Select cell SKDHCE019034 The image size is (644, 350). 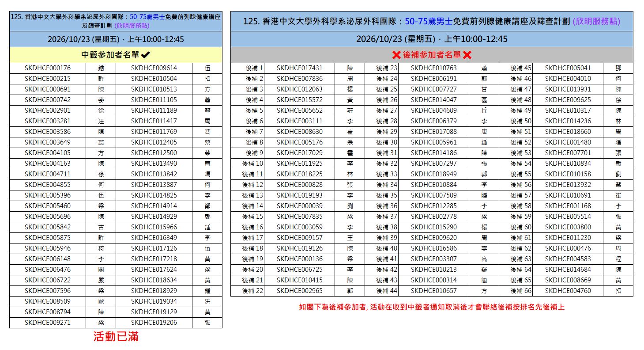pos(154,301)
